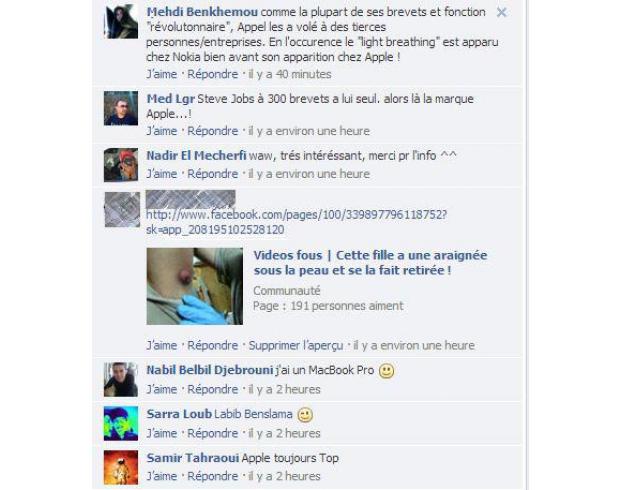The width and height of the screenshot is (620, 490).
Task: Open Samir Tahraoui's profile picture
Action: (121, 467)
